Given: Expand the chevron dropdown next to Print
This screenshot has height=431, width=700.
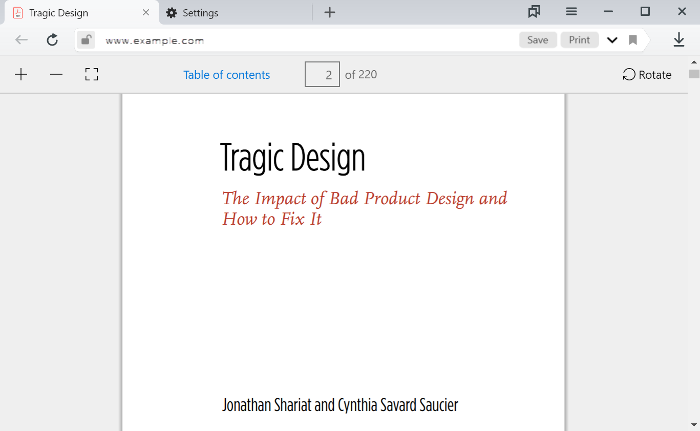Looking at the screenshot, I should pyautogui.click(x=612, y=40).
